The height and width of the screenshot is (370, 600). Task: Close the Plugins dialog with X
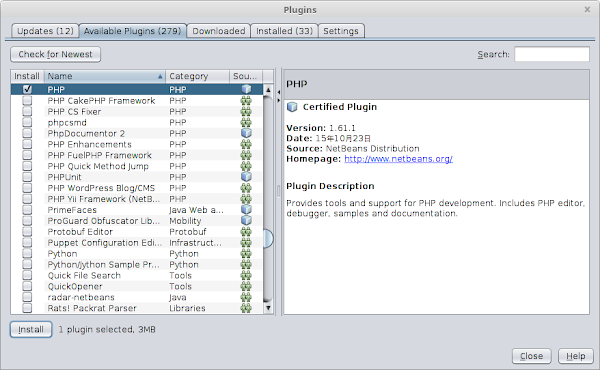point(587,10)
